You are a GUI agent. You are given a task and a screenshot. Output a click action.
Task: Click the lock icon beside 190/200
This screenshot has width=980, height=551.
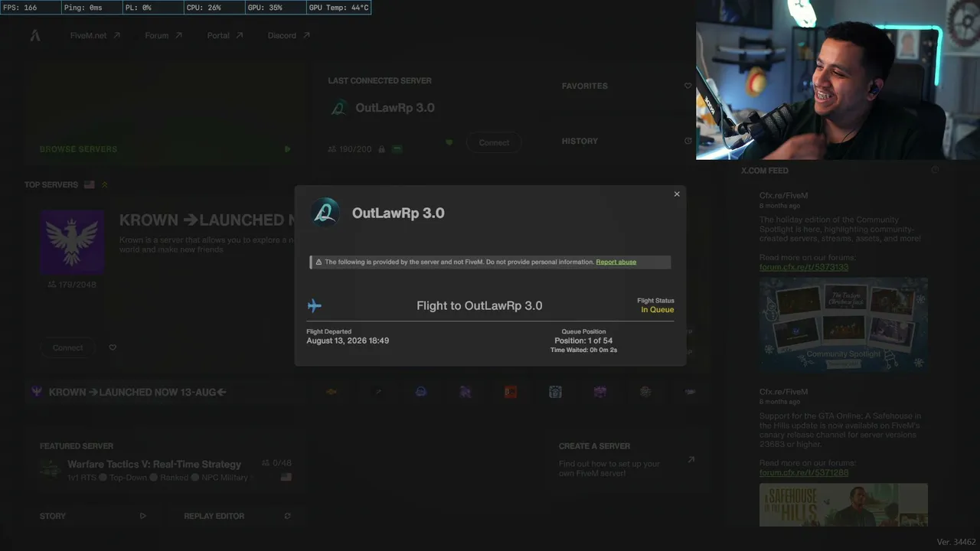(x=381, y=149)
